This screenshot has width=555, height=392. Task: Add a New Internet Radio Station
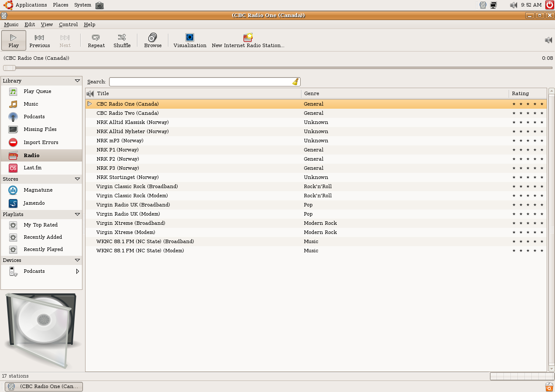(x=248, y=40)
